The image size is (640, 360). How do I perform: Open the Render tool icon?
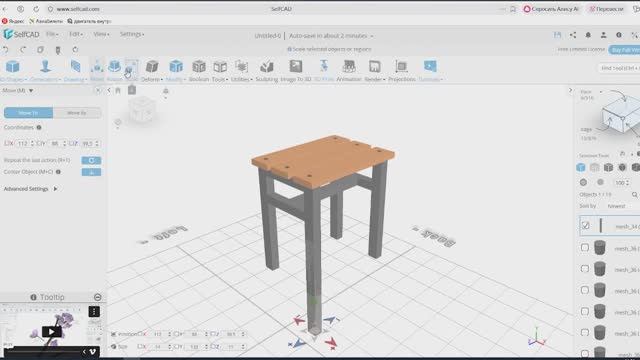pos(374,66)
